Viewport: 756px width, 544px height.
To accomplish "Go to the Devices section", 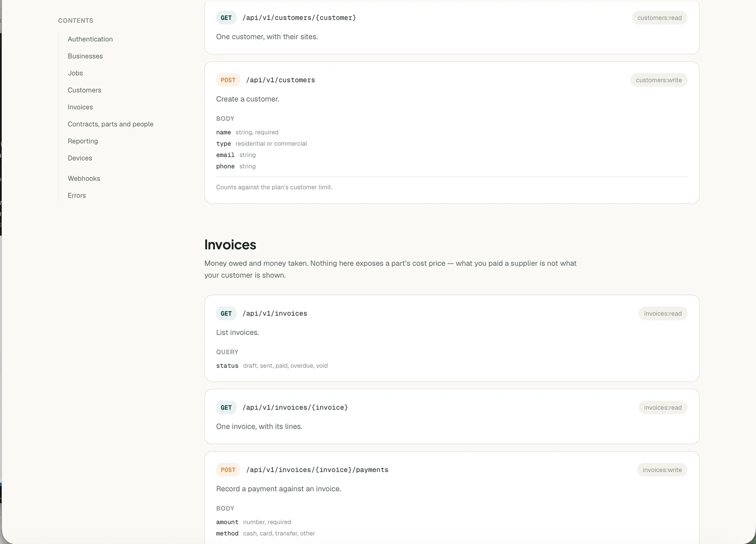I will (80, 157).
